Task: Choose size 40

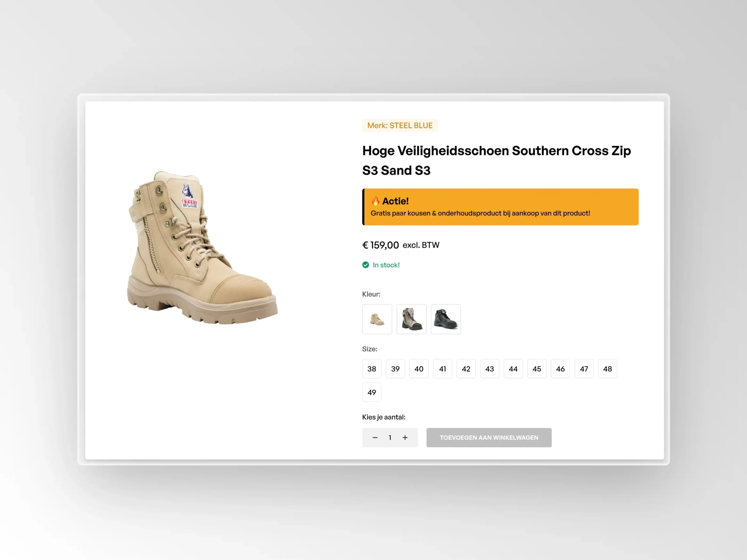Action: pyautogui.click(x=419, y=369)
